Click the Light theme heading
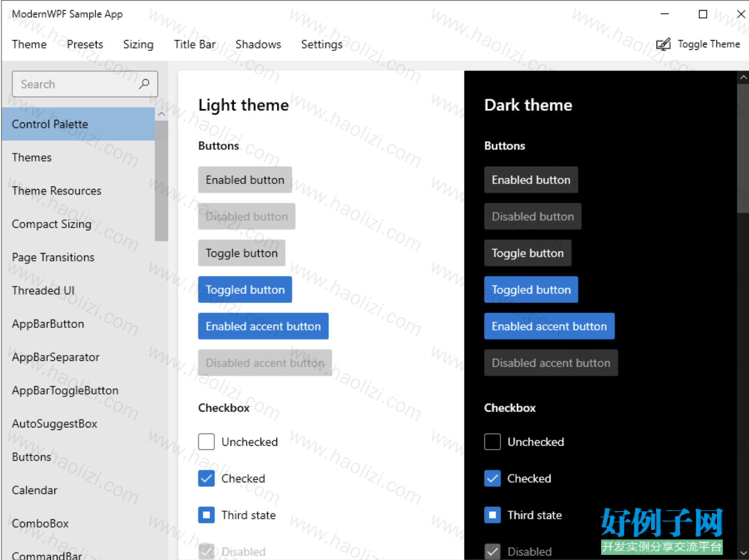This screenshot has height=560, width=749. (243, 105)
